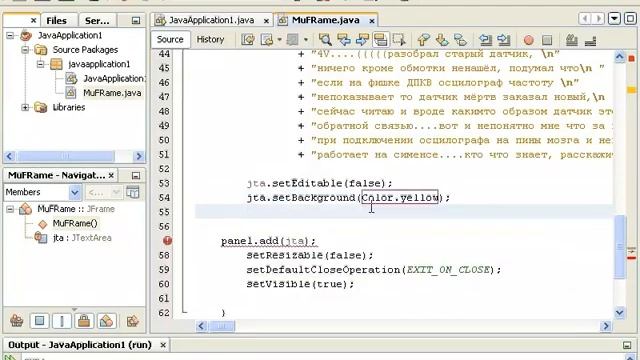Close the Projects tab
This screenshot has width=640, height=360.
33,20
